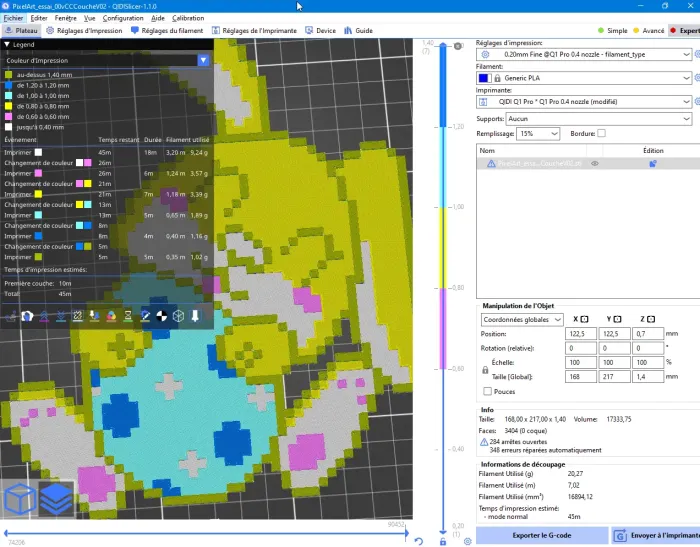Image resolution: width=700 pixels, height=547 pixels.
Task: Click the color-change options icon in legend toolbar
Action: 111,316
